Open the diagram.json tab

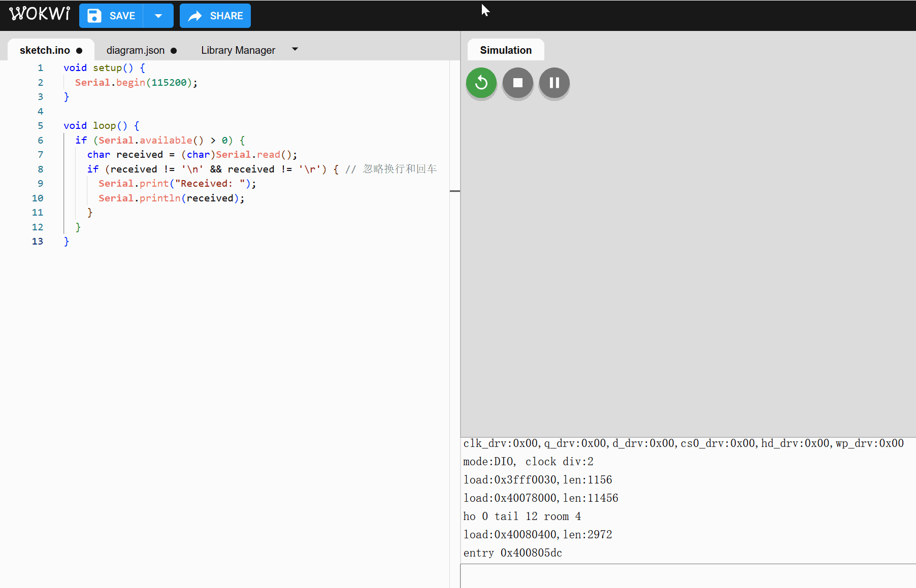point(141,50)
